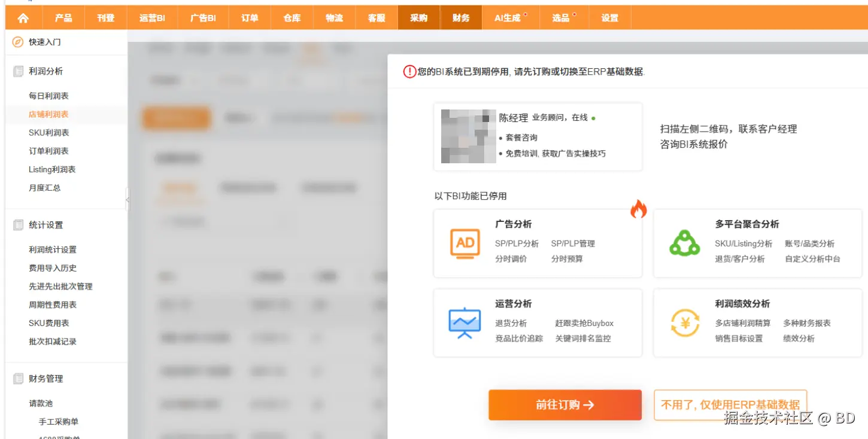868x439 pixels.
Task: Click the blurred QR code for 陈经理
Action: [x=469, y=136]
